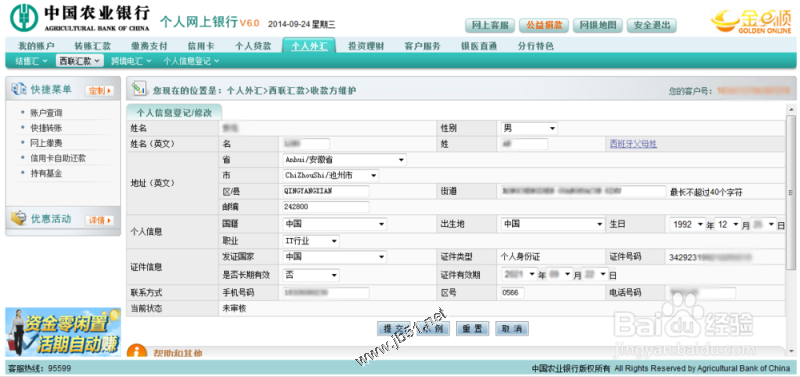This screenshot has width=800, height=377.
Task: Switch to the 转账汇款 tab
Action: point(92,46)
